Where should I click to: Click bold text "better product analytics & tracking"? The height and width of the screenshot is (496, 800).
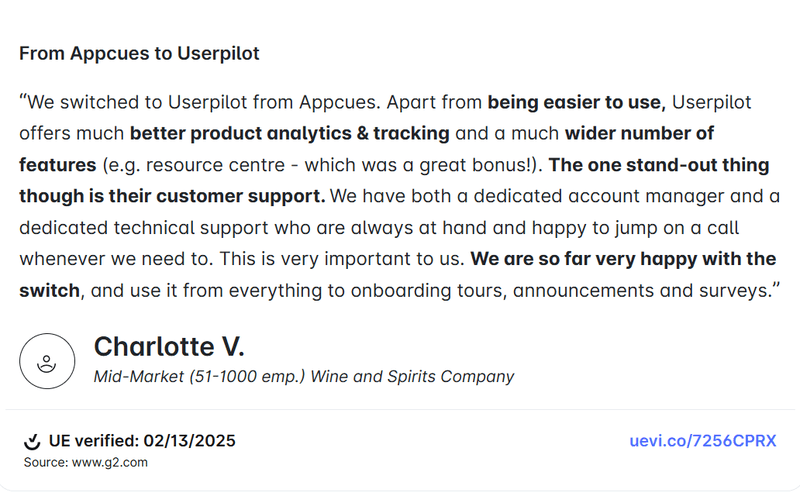(x=290, y=133)
